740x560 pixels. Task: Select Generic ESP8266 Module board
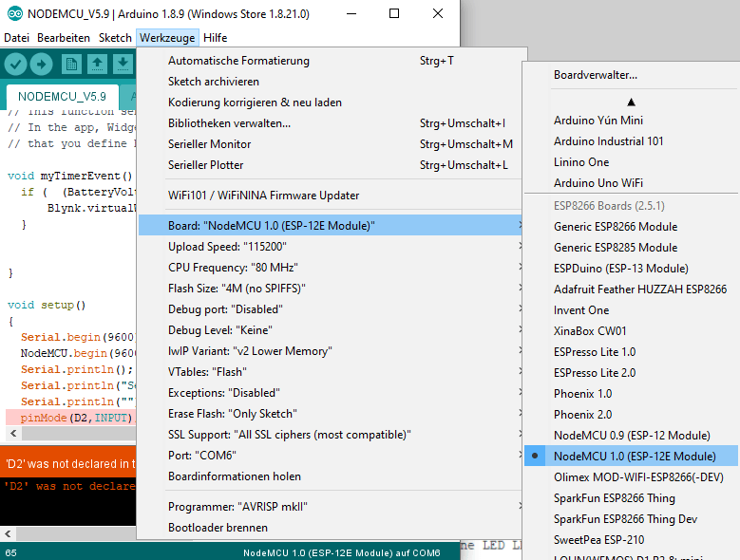point(616,226)
